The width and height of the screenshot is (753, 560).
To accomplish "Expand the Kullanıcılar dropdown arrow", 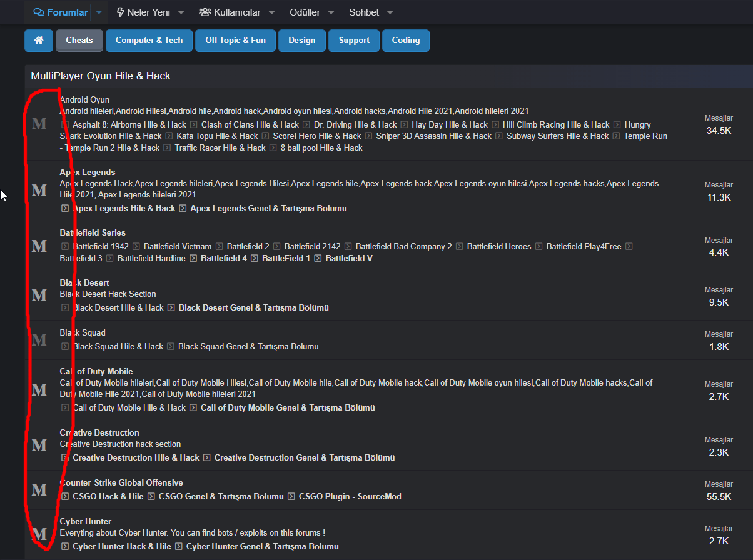I will click(x=271, y=12).
